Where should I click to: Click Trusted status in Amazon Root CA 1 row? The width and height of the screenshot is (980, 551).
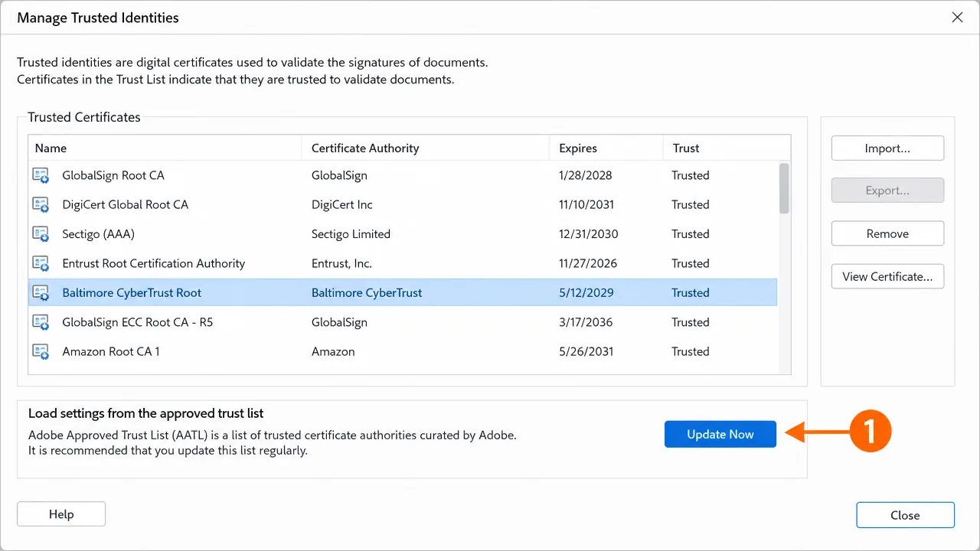691,351
